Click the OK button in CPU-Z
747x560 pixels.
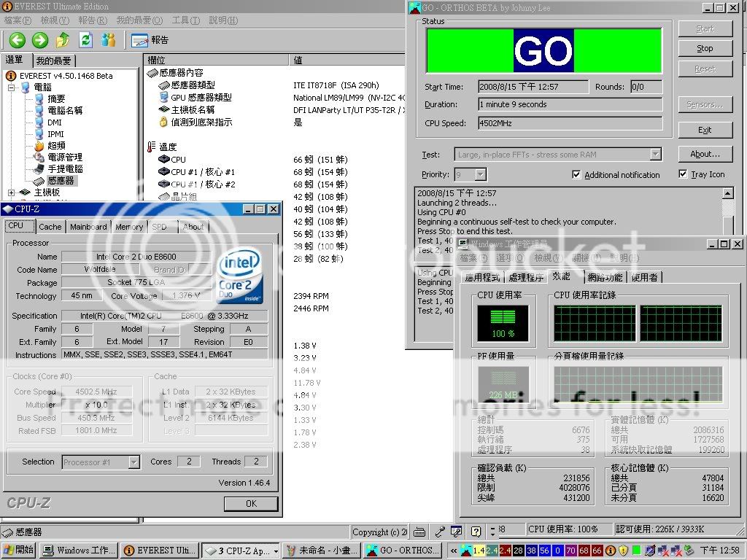(x=251, y=503)
